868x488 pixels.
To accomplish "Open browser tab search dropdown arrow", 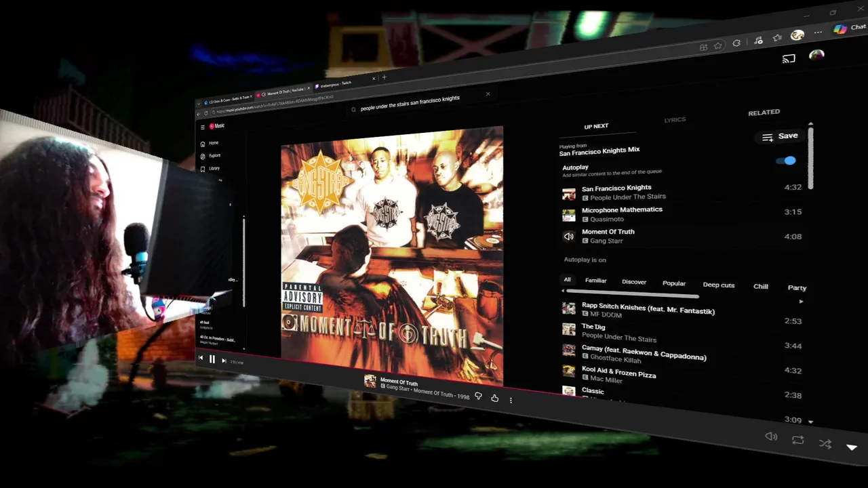I will point(199,104).
